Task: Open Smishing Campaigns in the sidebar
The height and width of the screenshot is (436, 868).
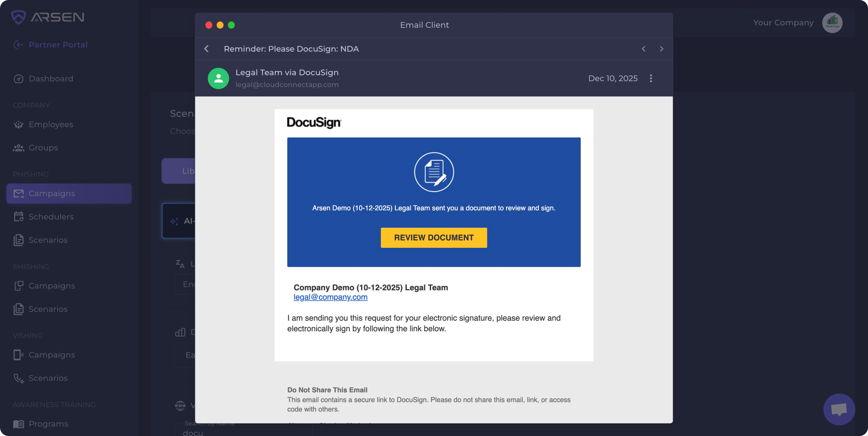Action: pyautogui.click(x=52, y=285)
